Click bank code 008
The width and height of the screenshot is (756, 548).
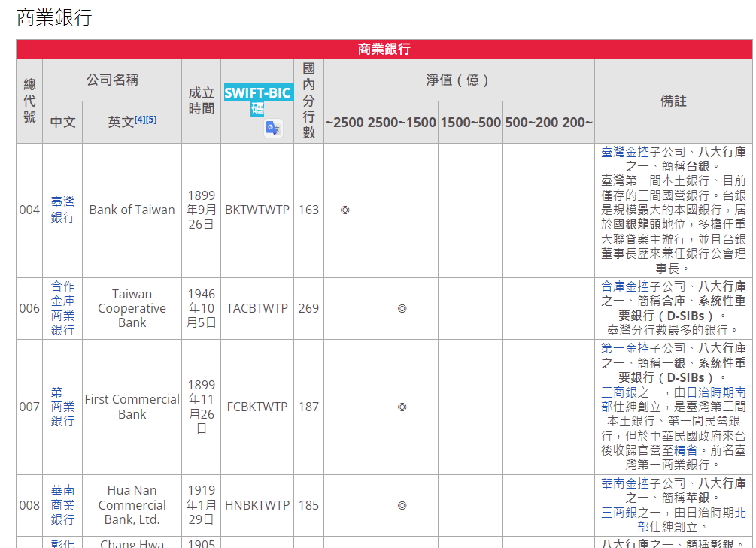click(x=29, y=505)
